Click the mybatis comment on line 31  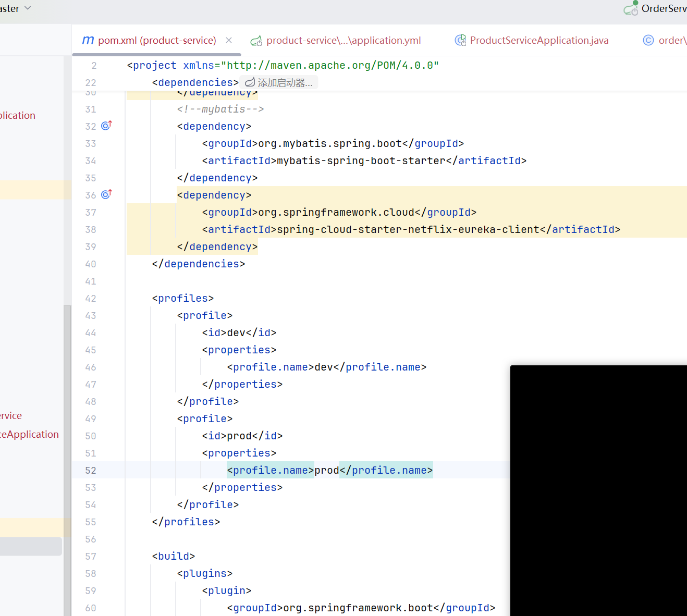220,109
